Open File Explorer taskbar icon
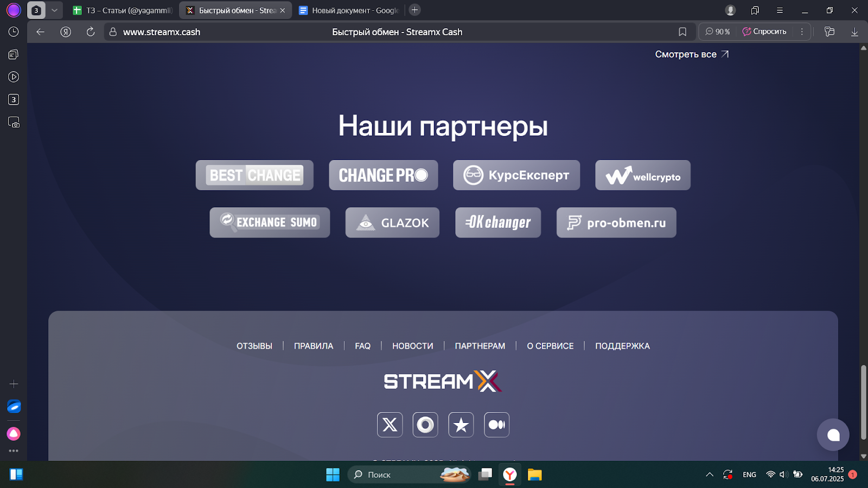The width and height of the screenshot is (868, 488). click(x=535, y=474)
